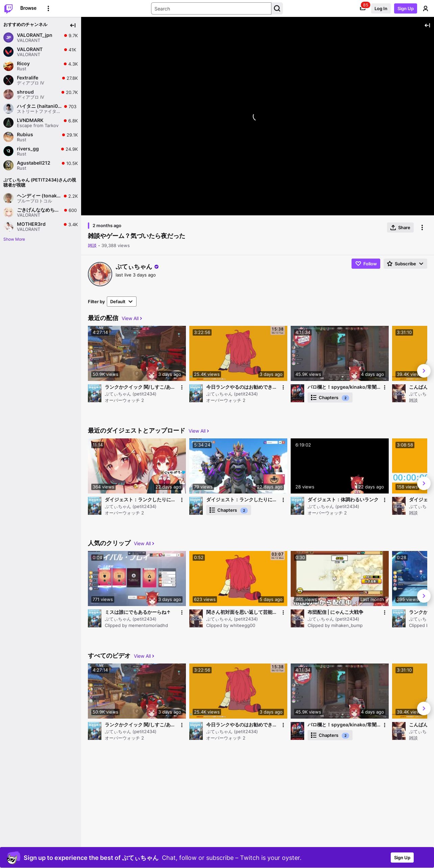This screenshot has height=868, width=434.
Task: Click the Share button
Action: click(x=400, y=227)
